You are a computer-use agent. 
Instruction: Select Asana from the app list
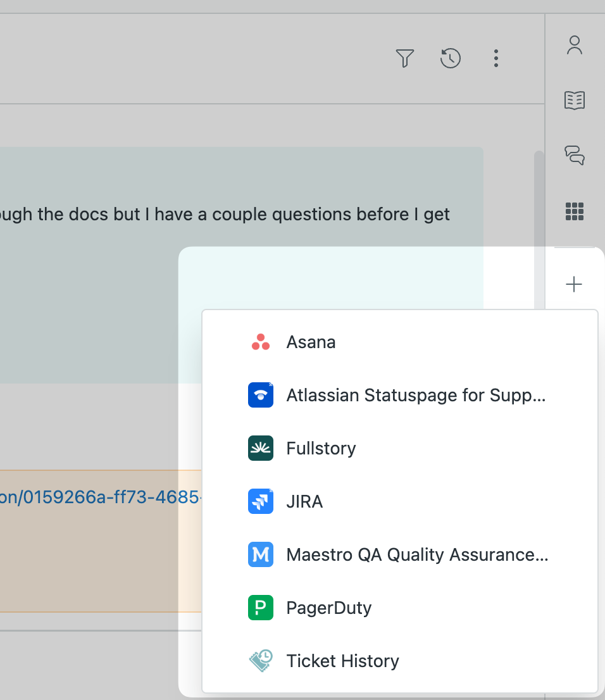coord(311,342)
